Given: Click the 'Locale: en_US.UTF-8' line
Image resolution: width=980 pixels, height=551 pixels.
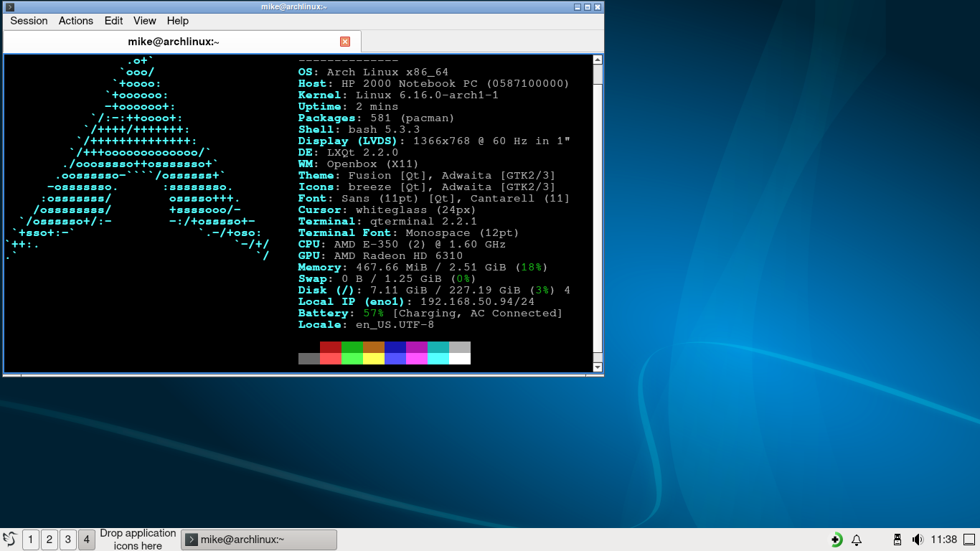Looking at the screenshot, I should click(366, 325).
